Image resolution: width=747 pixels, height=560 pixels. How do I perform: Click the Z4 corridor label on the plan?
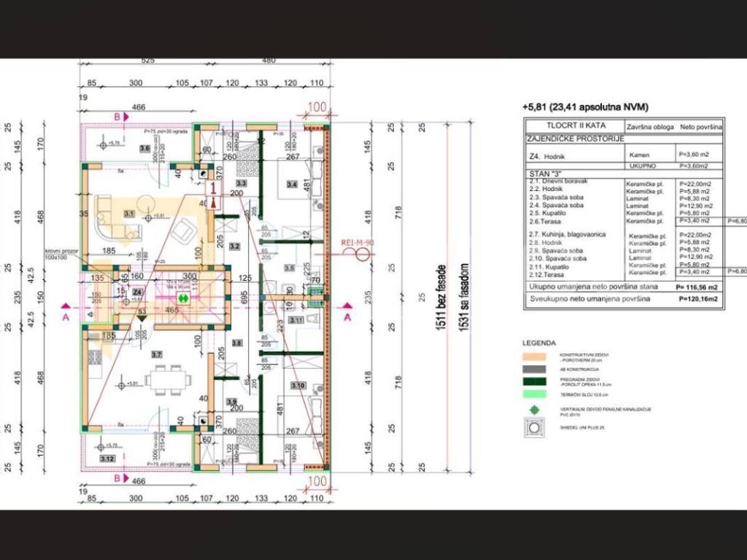(138, 292)
